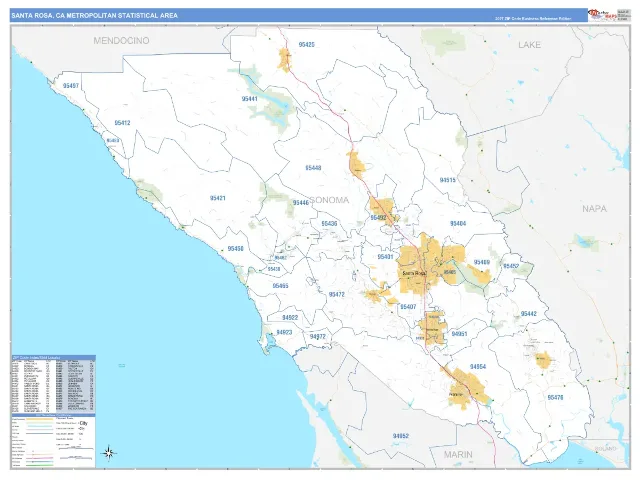The image size is (640, 480).
Task: Select ZIP code 94951 label
Action: [x=459, y=334]
